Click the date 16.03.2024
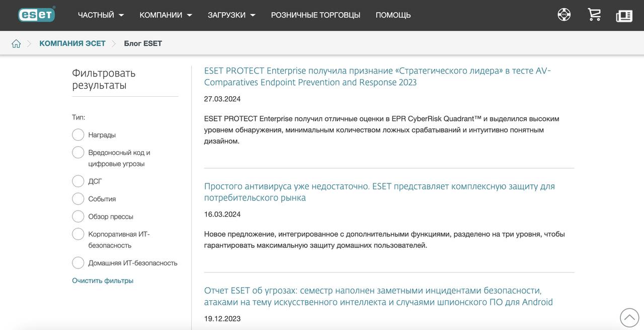This screenshot has width=644, height=330. coord(222,214)
